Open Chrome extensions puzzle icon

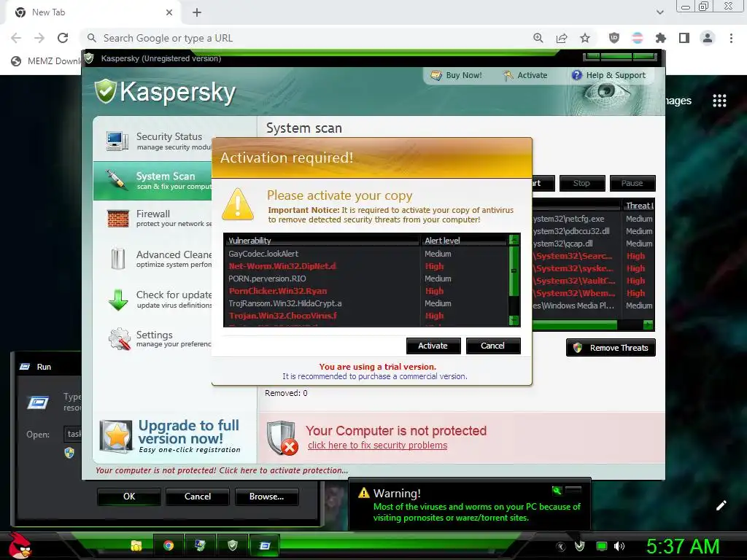point(660,38)
